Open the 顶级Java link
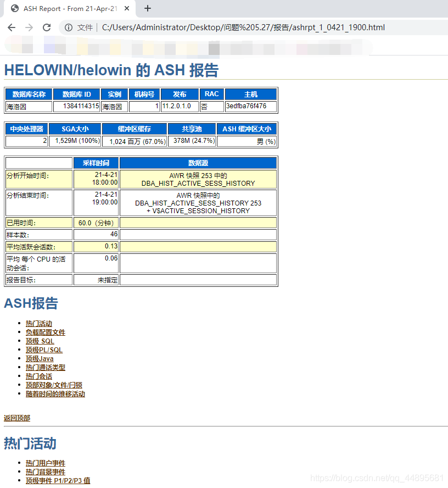The height and width of the screenshot is (488, 448). pyautogui.click(x=40, y=358)
